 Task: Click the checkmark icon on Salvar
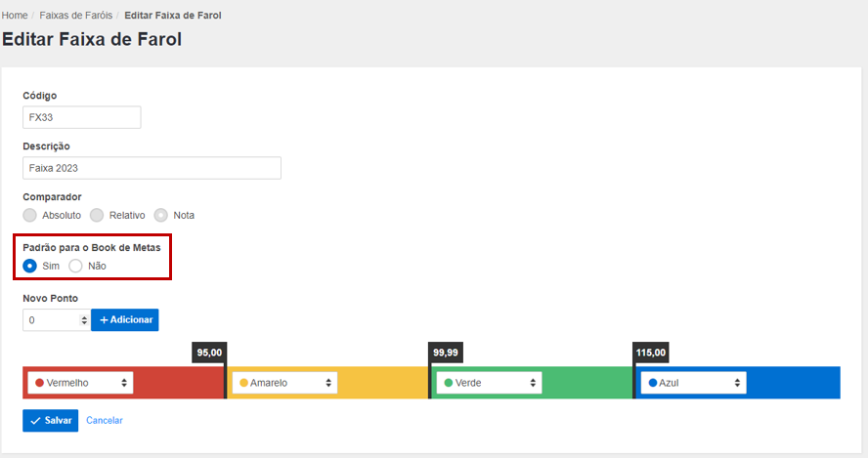click(35, 420)
